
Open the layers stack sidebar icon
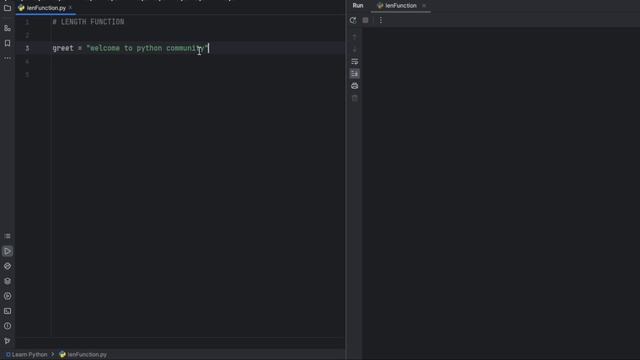coord(7,281)
